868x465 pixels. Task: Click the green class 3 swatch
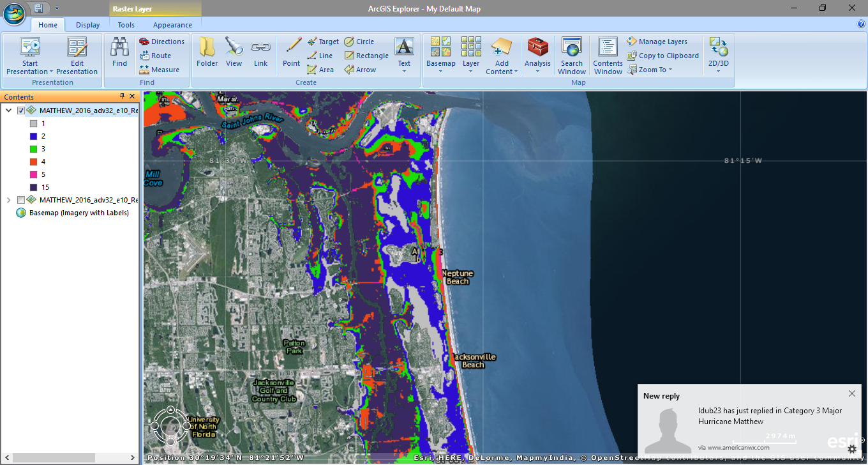click(33, 149)
